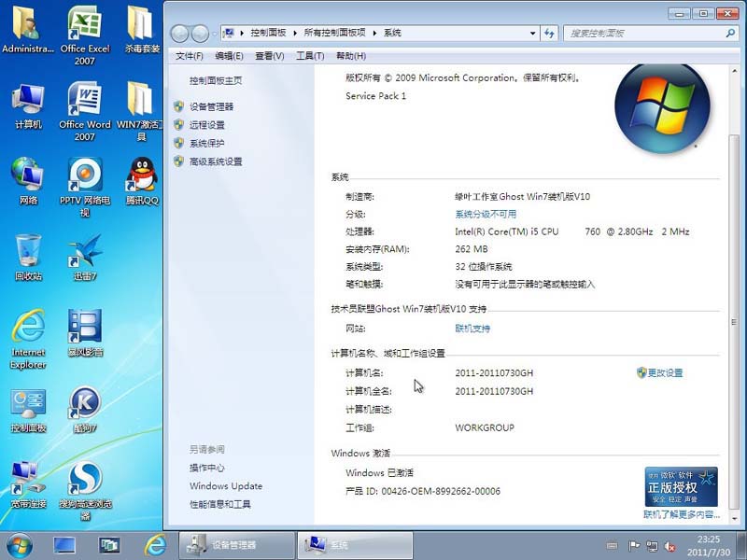
Task: Open the 编辑(E) menu
Action: (x=229, y=56)
